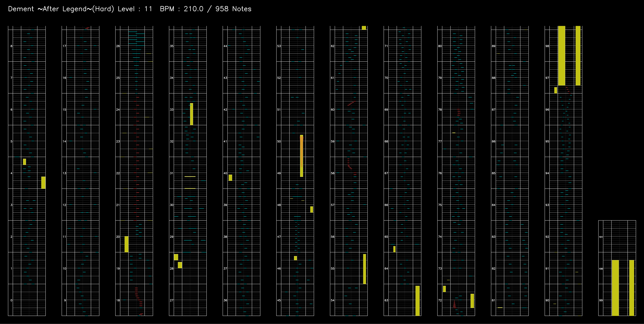Screen dimensions: 644x324
Task: Select the measure 22 label
Action: [118, 173]
